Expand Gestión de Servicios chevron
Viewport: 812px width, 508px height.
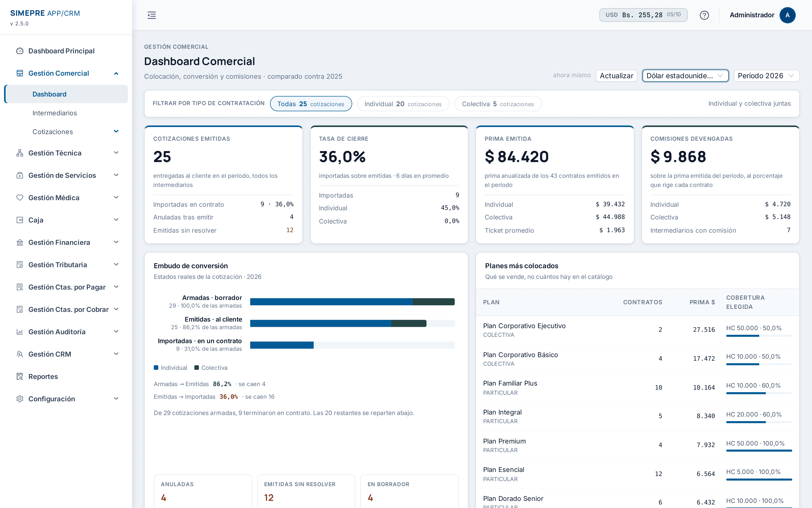[116, 175]
